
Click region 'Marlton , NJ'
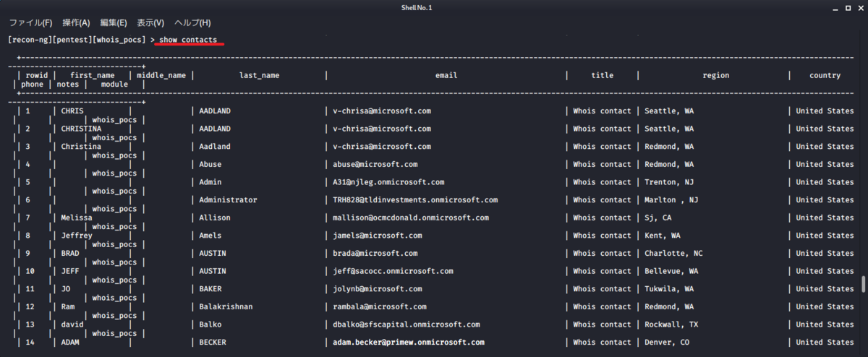[671, 200]
